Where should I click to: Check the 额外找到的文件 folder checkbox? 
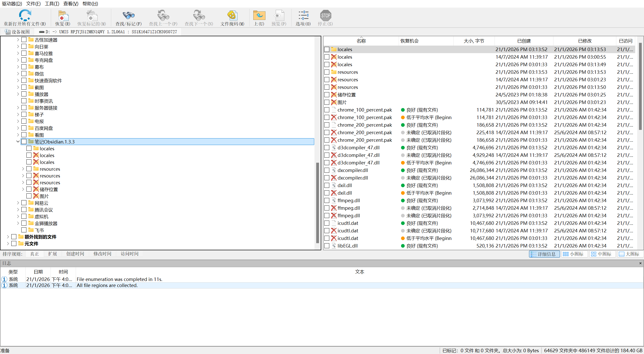tap(14, 237)
